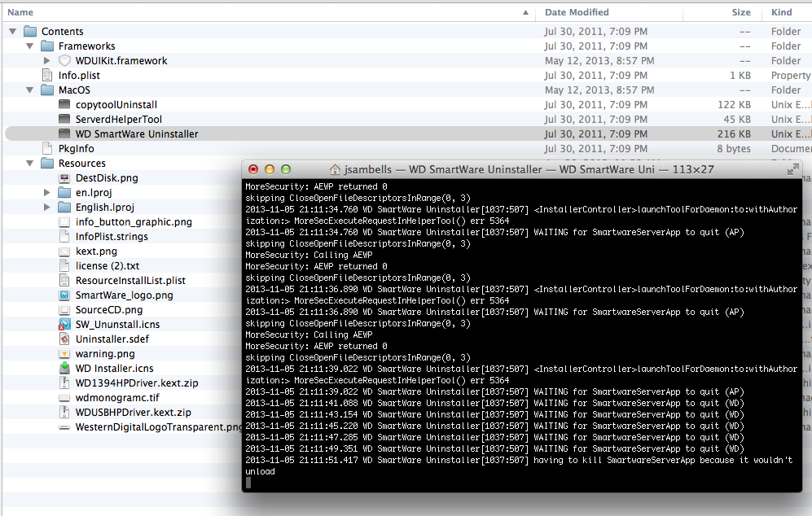Screen dimensions: 812x516
Task: Click the Contents folder icon
Action: pyautogui.click(x=30, y=32)
